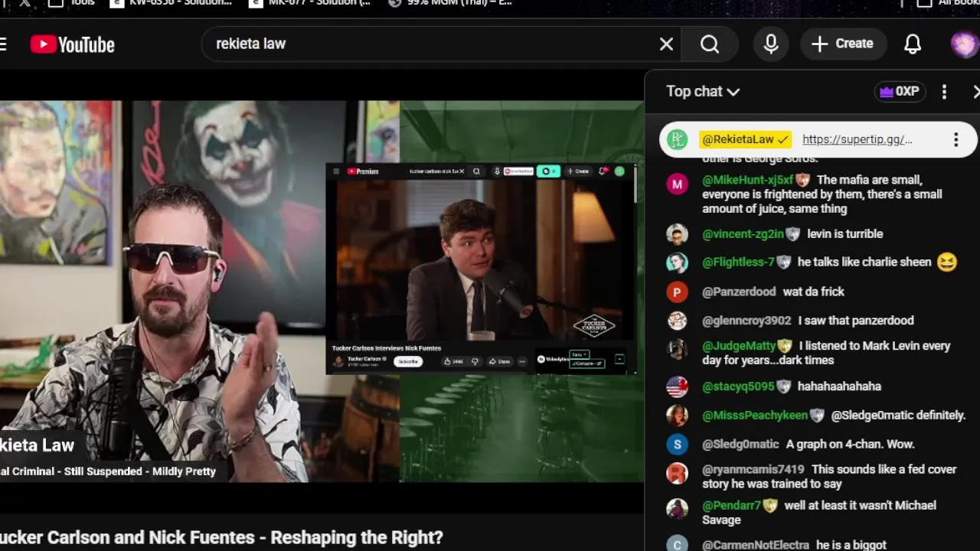The width and height of the screenshot is (980, 551).
Task: Click the @MisssPeachykeen username
Action: pyautogui.click(x=755, y=415)
